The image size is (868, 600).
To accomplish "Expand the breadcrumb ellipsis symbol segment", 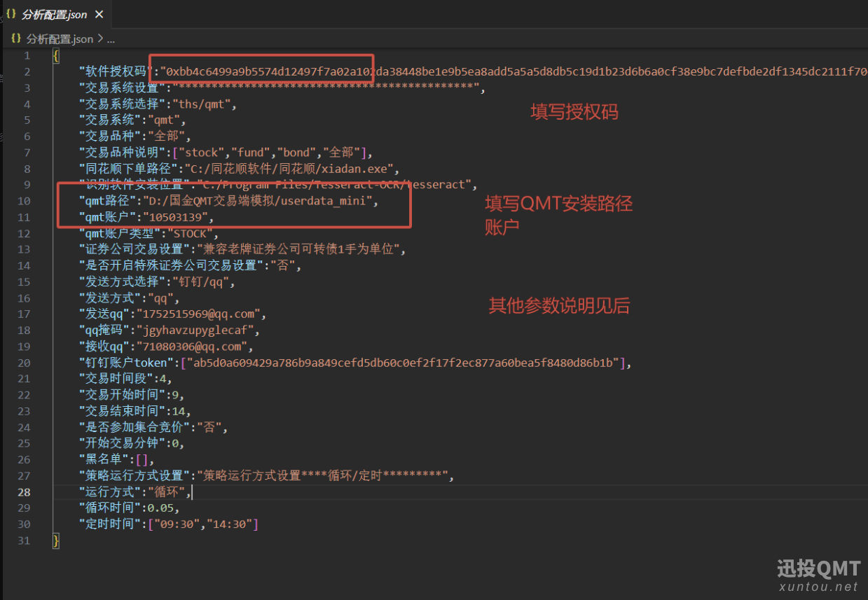I will click(110, 39).
